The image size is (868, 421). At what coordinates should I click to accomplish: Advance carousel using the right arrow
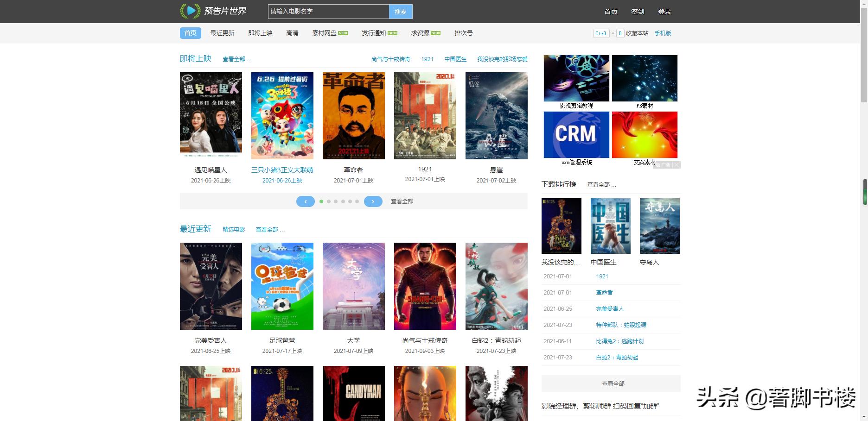point(373,201)
